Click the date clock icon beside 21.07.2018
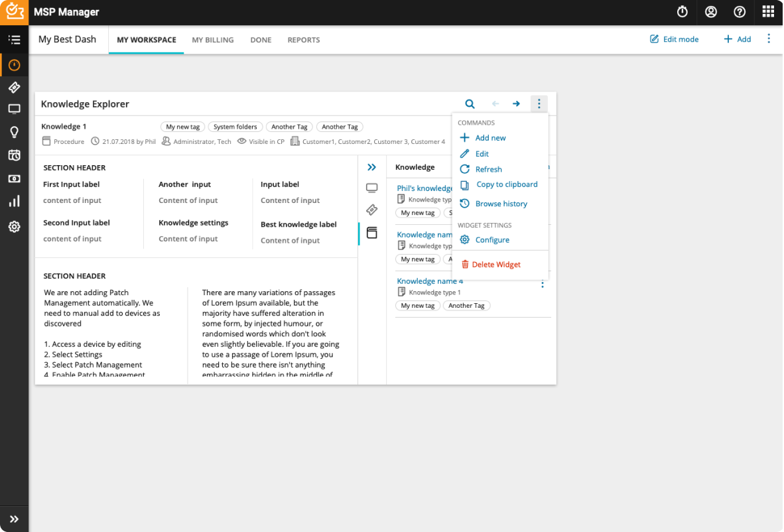 tap(95, 141)
